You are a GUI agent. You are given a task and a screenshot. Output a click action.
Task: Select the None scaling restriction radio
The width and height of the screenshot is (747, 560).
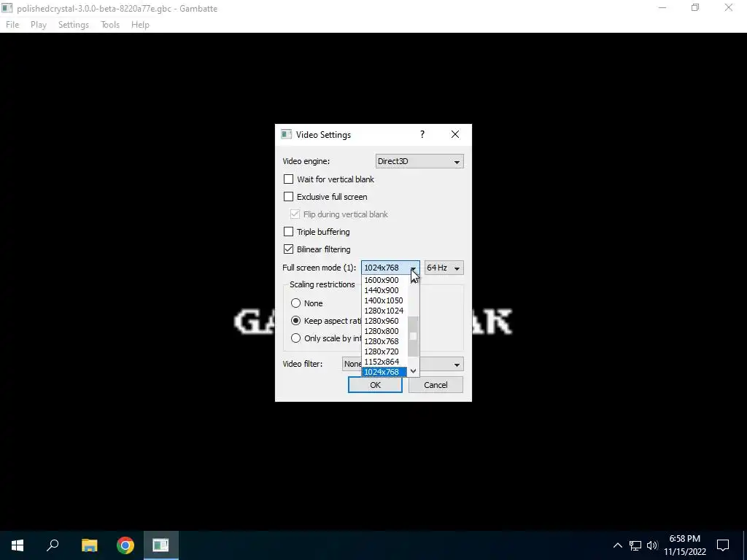(296, 303)
